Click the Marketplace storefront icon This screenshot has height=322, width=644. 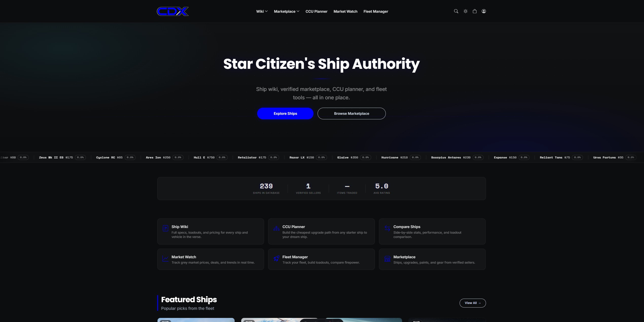coord(387,259)
